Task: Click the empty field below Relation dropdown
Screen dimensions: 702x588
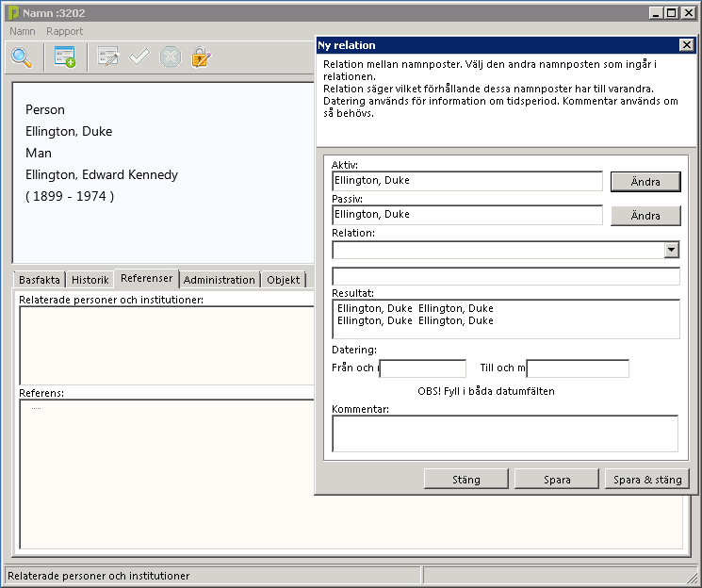Action: pyautogui.click(x=506, y=276)
